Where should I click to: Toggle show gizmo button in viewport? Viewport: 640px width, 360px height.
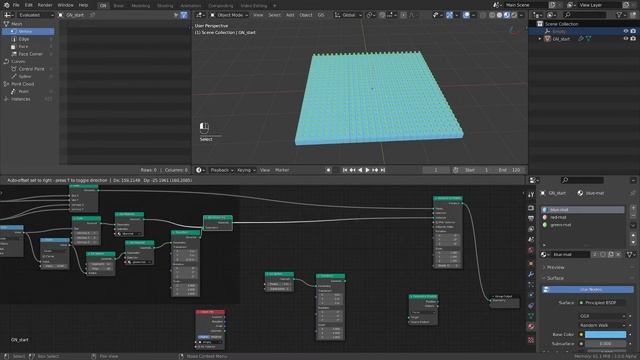click(x=449, y=15)
